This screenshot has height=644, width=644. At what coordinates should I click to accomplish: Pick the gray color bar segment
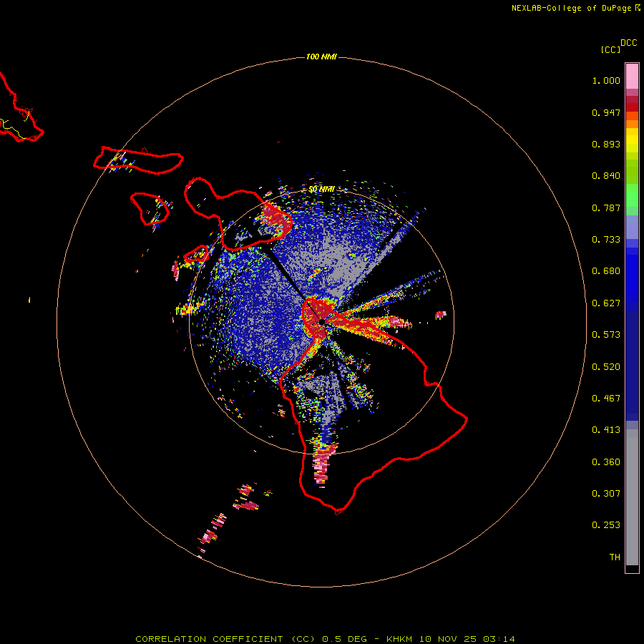click(x=632, y=497)
